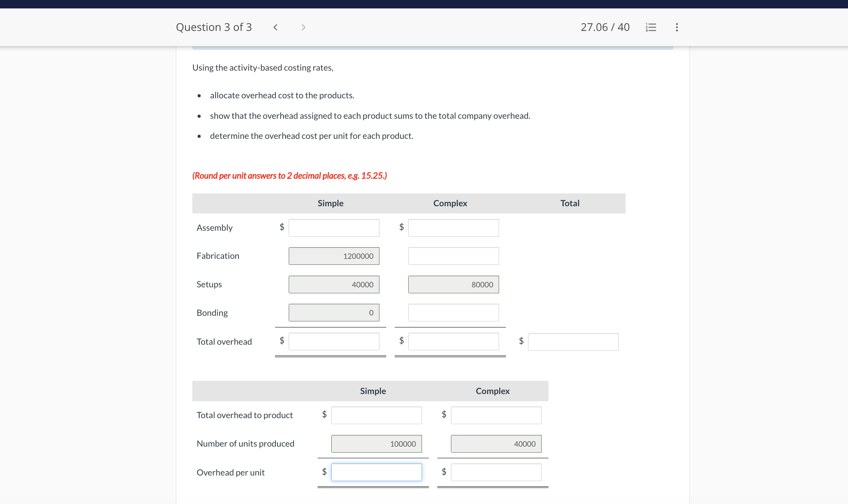The width and height of the screenshot is (848, 504).
Task: Select the Fabrication Simple field with 1200000
Action: click(334, 256)
